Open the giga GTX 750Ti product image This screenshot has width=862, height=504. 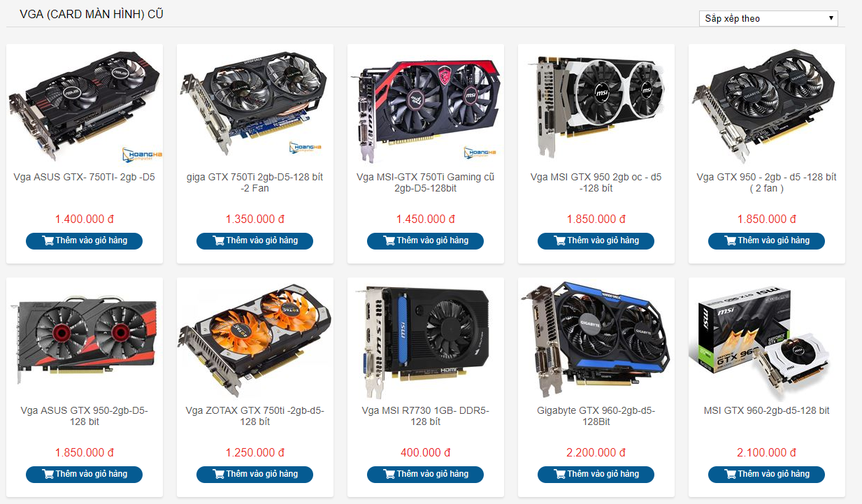[x=255, y=105]
